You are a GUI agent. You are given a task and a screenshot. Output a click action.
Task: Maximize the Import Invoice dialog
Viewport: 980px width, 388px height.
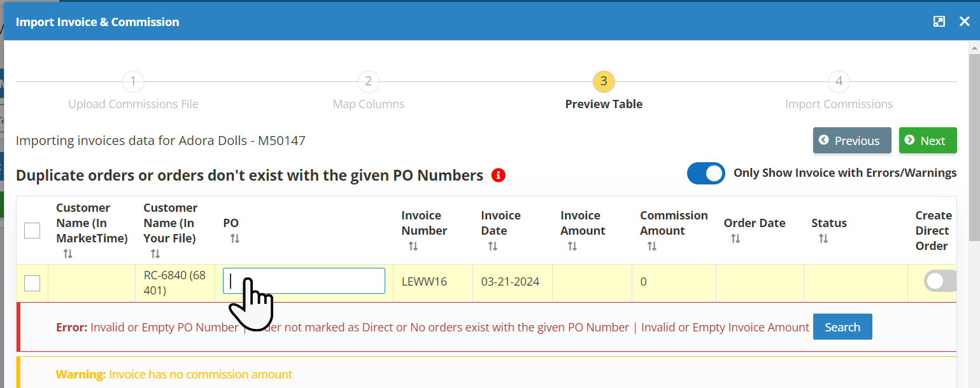pyautogui.click(x=939, y=22)
